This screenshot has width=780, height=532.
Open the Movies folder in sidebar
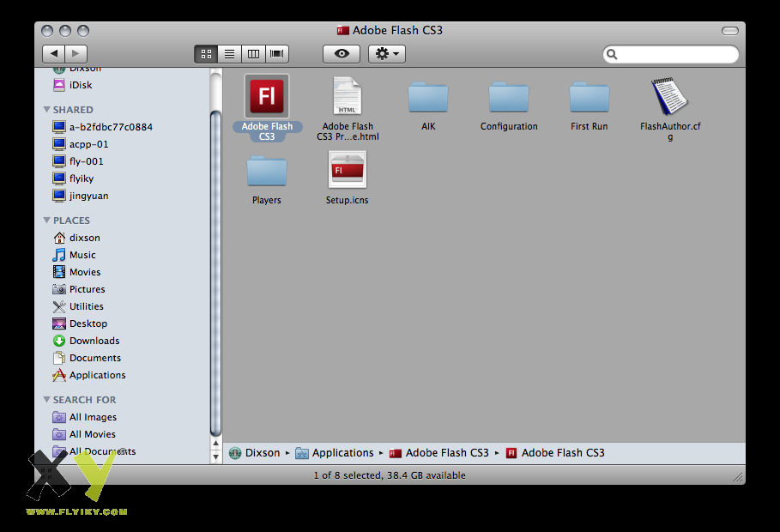tap(76, 272)
